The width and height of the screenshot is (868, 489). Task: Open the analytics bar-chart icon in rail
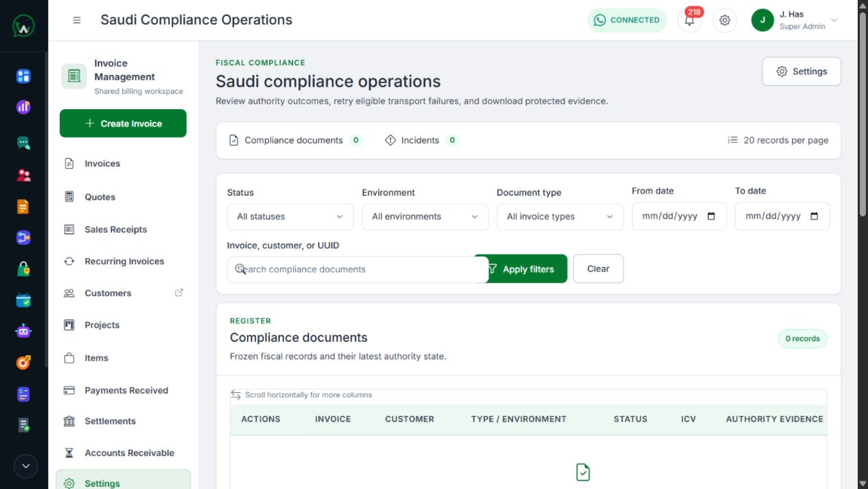click(23, 107)
